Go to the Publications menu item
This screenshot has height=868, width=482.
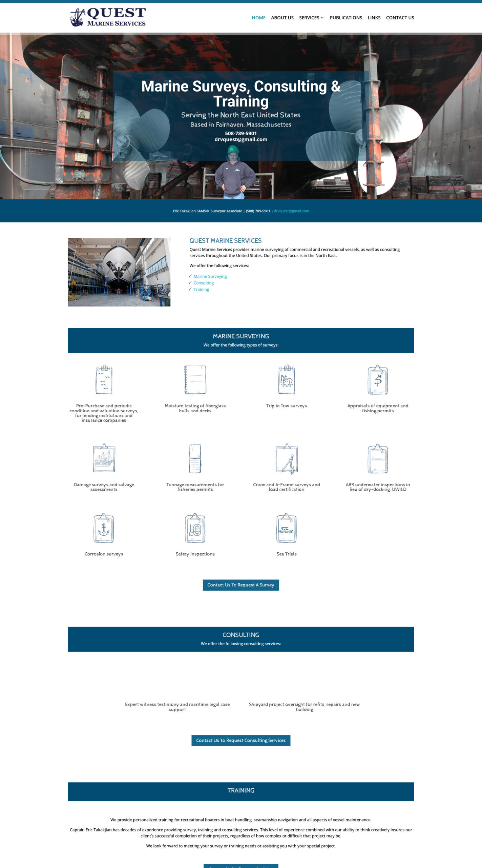click(x=346, y=18)
